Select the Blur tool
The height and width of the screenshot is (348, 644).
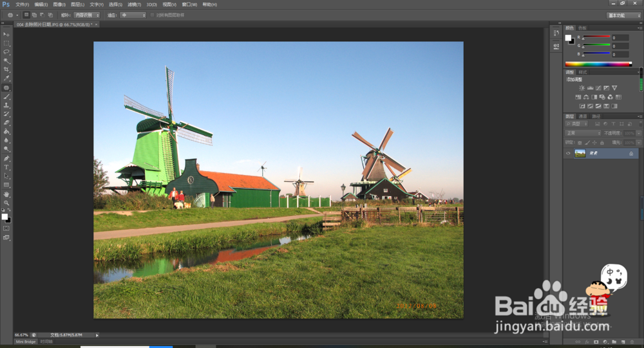click(6, 140)
